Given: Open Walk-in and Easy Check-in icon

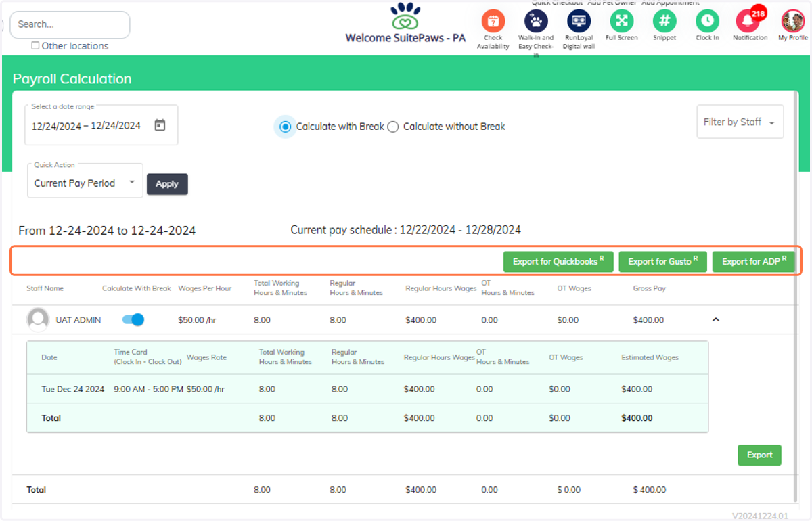Looking at the screenshot, I should coord(536,21).
